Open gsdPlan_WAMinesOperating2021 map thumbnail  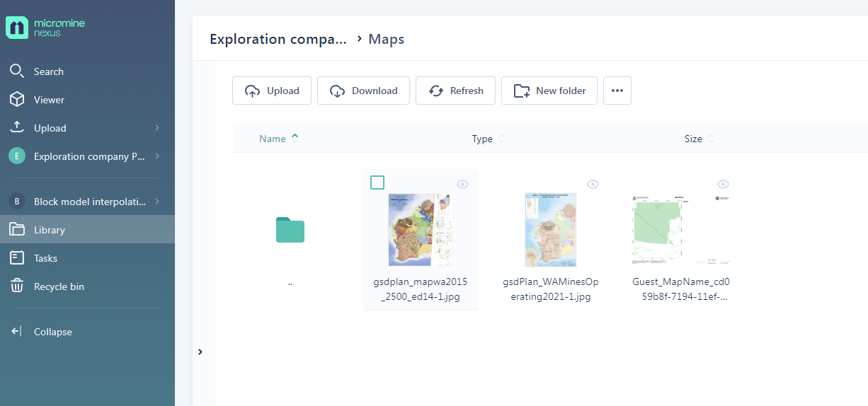click(x=550, y=230)
